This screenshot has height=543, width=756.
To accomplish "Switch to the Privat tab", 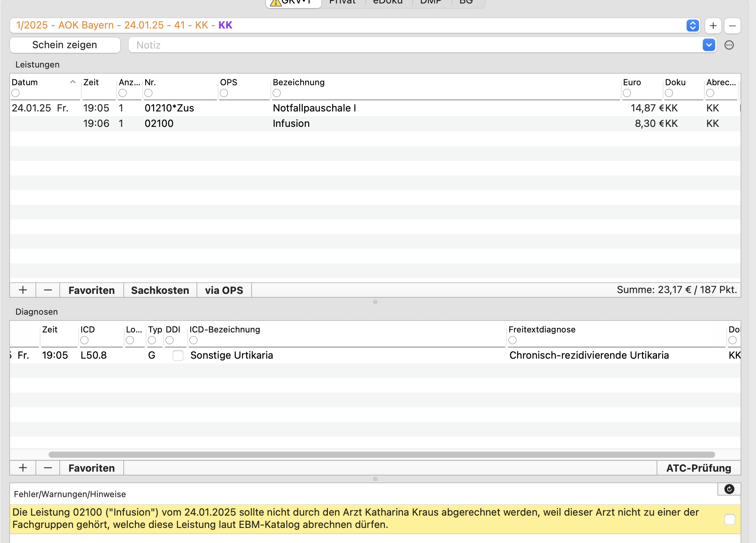I will 342,2.
